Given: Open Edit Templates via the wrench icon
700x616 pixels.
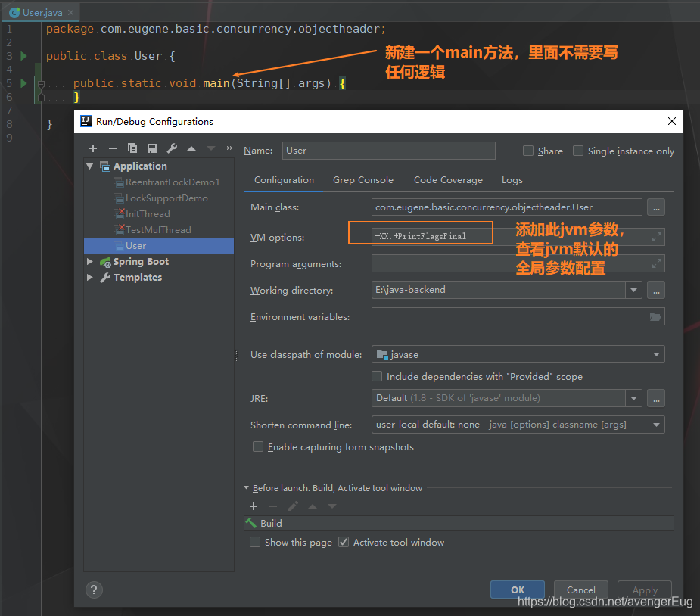Looking at the screenshot, I should (x=172, y=148).
